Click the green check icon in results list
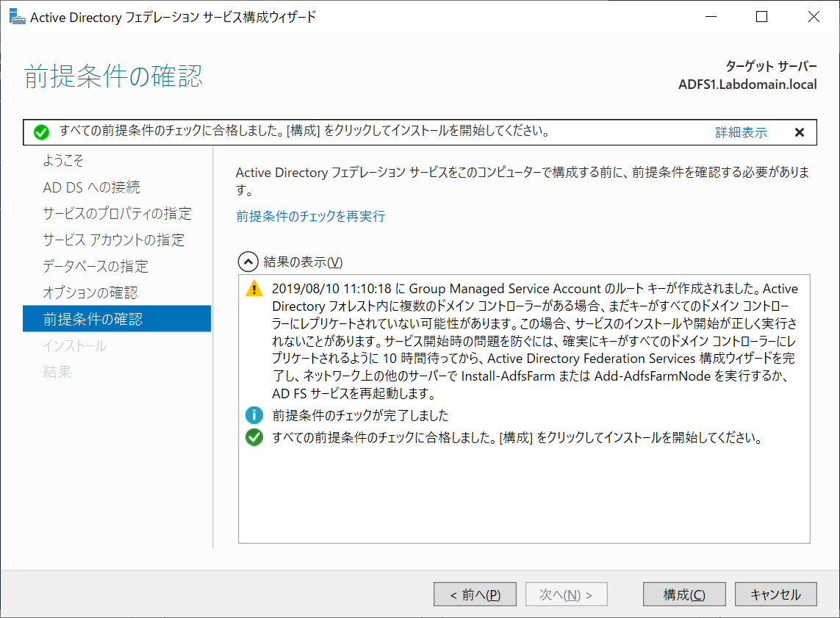 254,437
